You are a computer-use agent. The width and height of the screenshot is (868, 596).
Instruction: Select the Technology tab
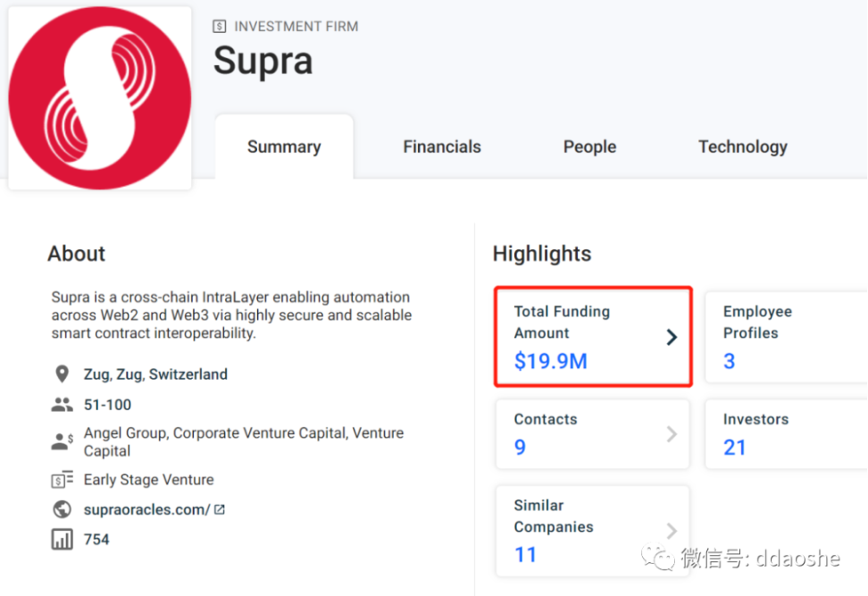pyautogui.click(x=742, y=147)
